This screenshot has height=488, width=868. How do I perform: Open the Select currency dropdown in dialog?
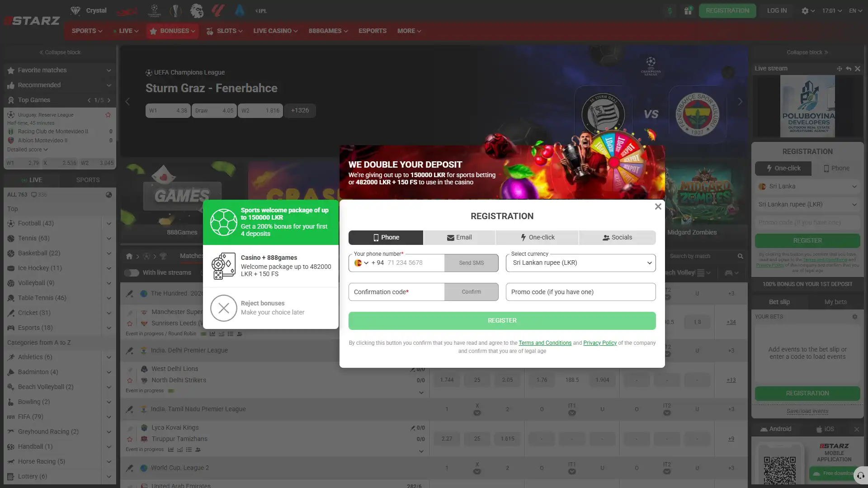(x=580, y=263)
